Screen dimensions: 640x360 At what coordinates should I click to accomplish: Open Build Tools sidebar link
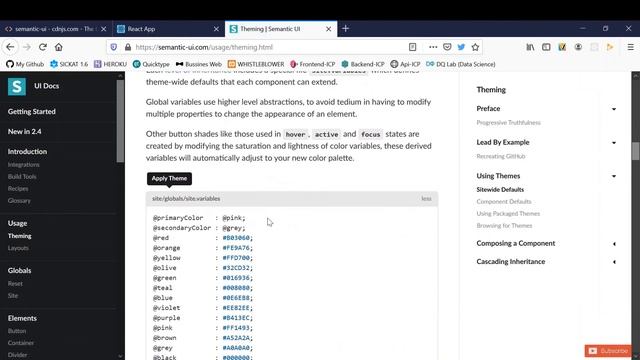(22, 177)
